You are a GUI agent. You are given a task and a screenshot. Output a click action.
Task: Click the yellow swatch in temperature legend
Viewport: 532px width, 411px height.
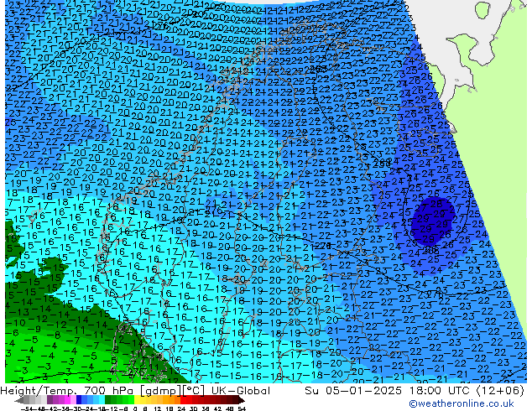[x=137, y=400]
